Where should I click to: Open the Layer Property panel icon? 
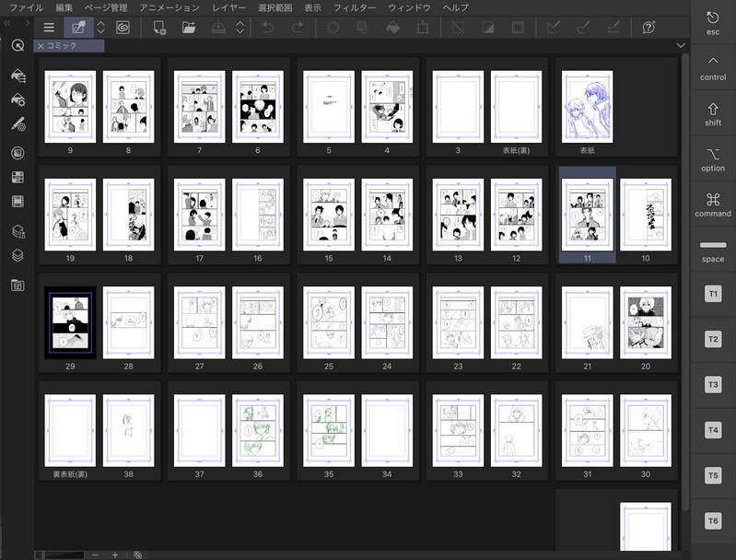18,231
